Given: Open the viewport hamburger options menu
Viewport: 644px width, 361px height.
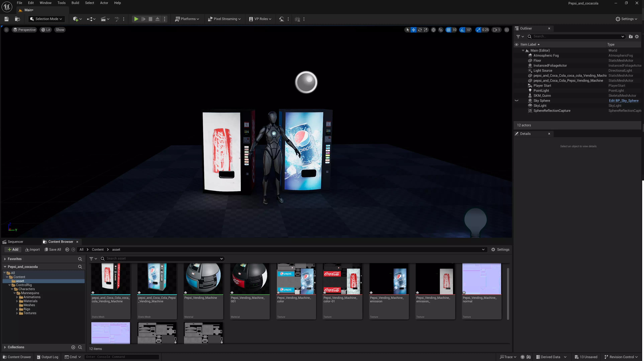Looking at the screenshot, I should coord(7,30).
